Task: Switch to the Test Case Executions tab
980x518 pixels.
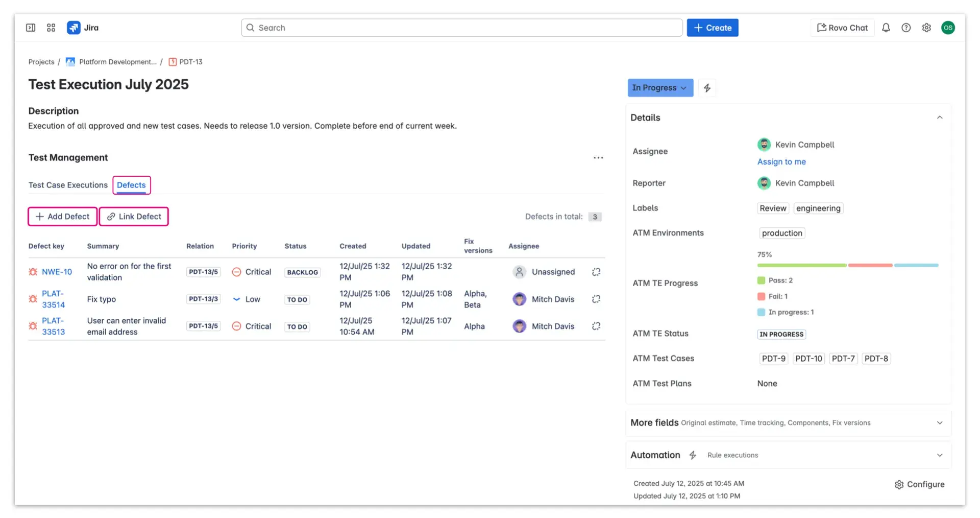Action: (x=68, y=185)
